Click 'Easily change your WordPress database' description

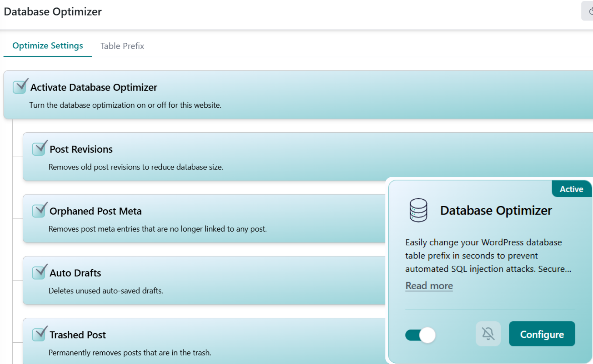[488, 256]
